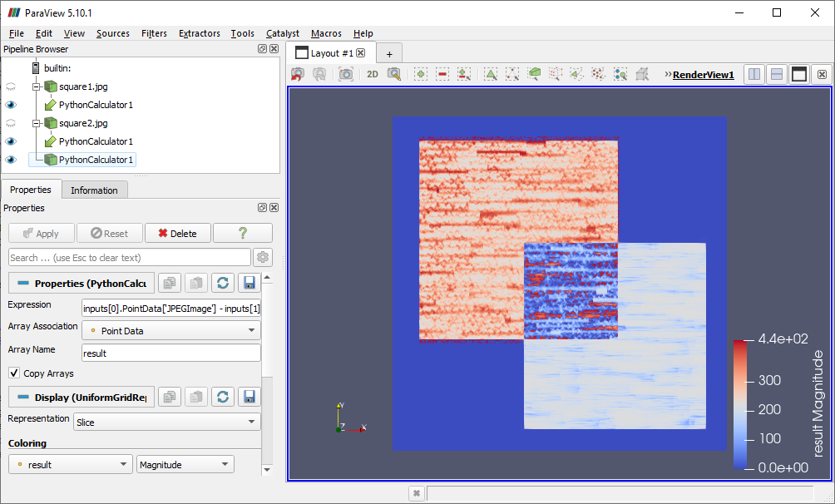Copy properties with the copy icon
Screen dimensions: 835x504
(170, 283)
